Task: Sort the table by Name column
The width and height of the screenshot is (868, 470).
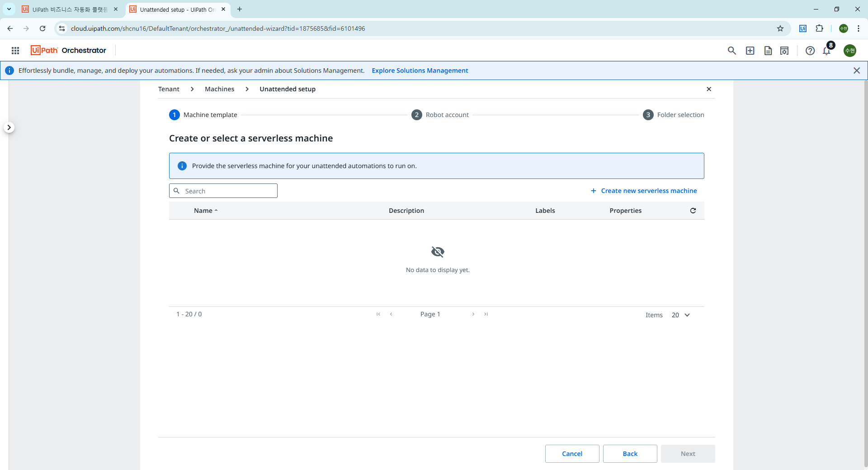Action: 206,211
